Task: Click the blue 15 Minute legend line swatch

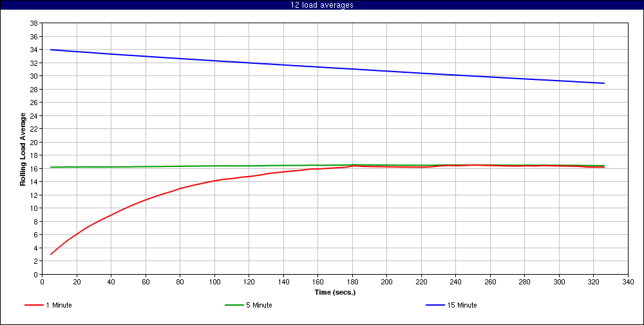Action: (x=435, y=305)
